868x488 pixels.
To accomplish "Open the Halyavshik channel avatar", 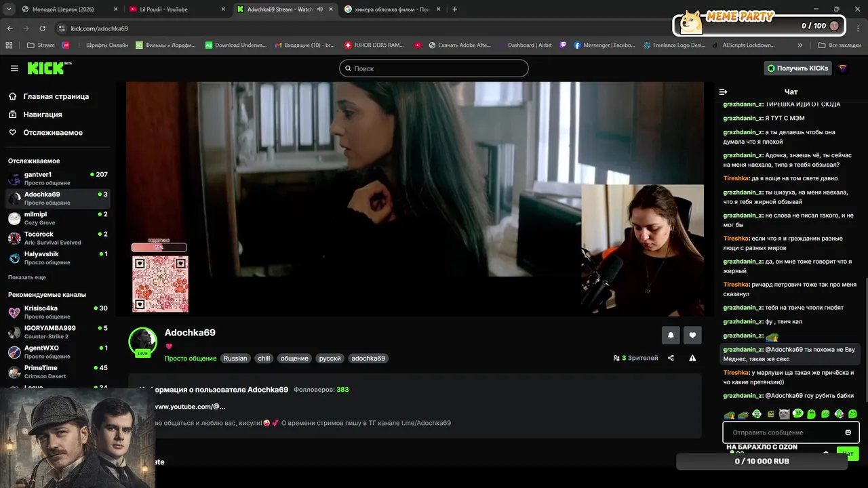I will pos(14,258).
